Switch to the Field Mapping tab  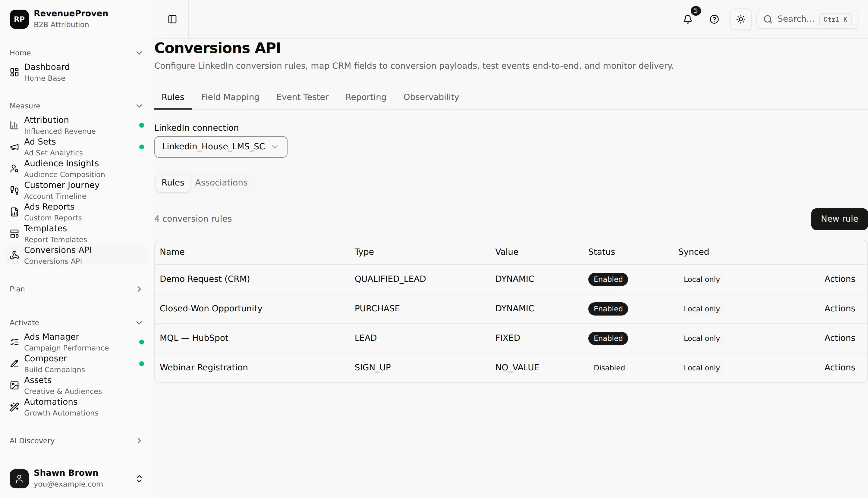coord(230,97)
